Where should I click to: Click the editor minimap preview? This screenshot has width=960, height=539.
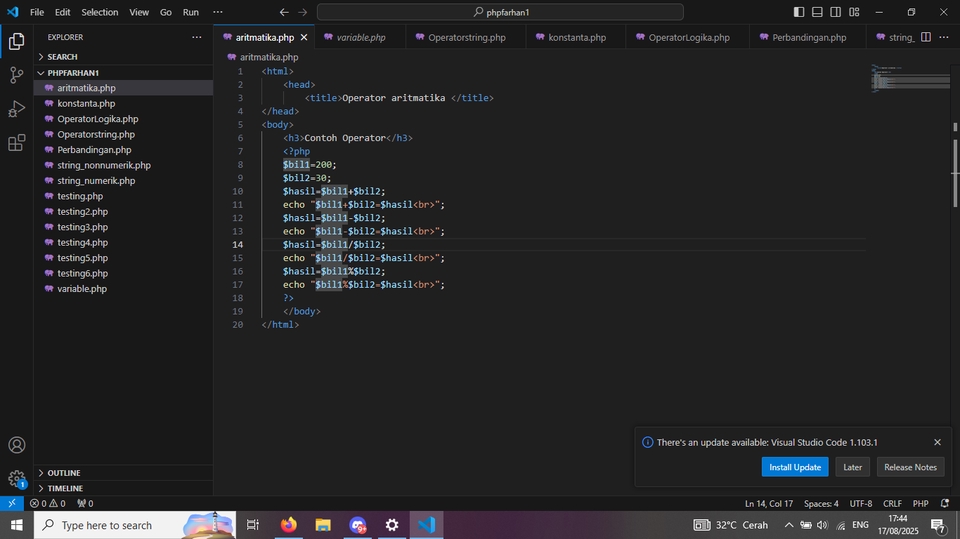(909, 80)
